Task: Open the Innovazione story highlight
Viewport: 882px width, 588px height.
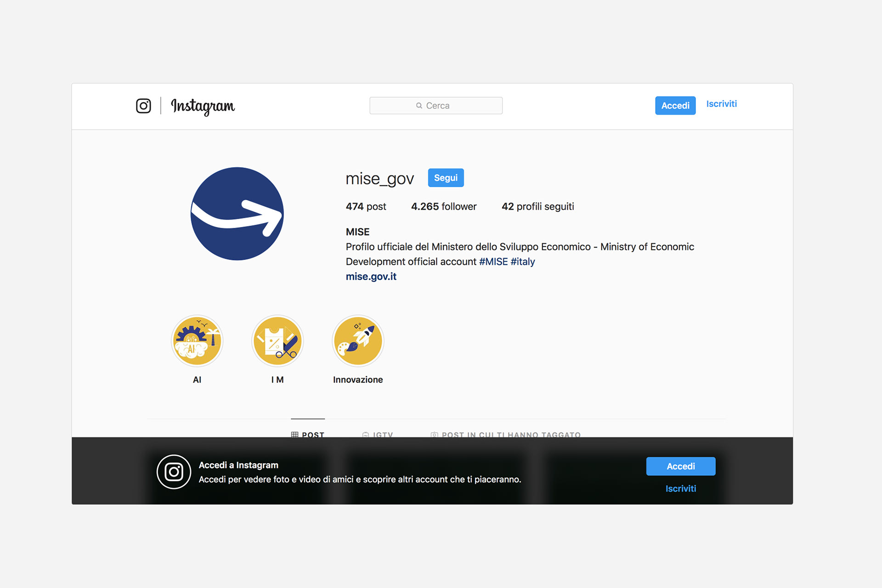Action: (x=358, y=340)
